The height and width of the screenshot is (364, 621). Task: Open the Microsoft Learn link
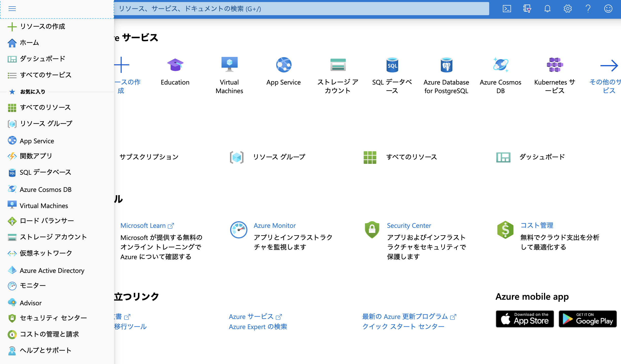click(143, 226)
